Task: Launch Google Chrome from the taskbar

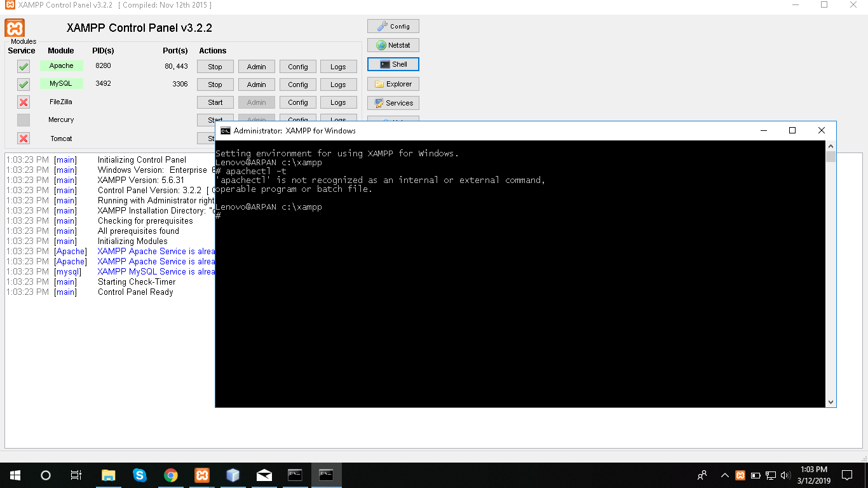Action: [170, 475]
